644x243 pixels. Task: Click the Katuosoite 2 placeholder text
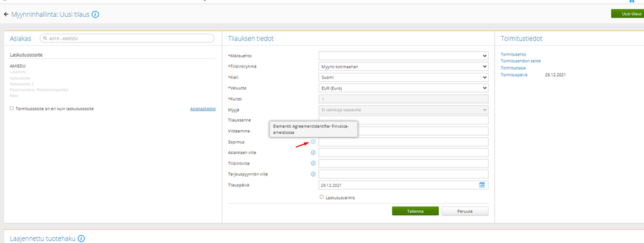pos(21,84)
